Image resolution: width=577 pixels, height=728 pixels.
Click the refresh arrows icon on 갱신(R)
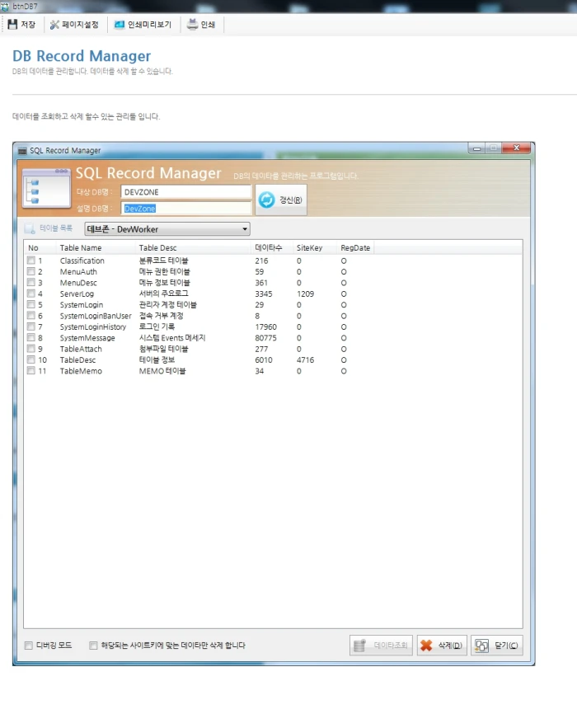[266, 200]
